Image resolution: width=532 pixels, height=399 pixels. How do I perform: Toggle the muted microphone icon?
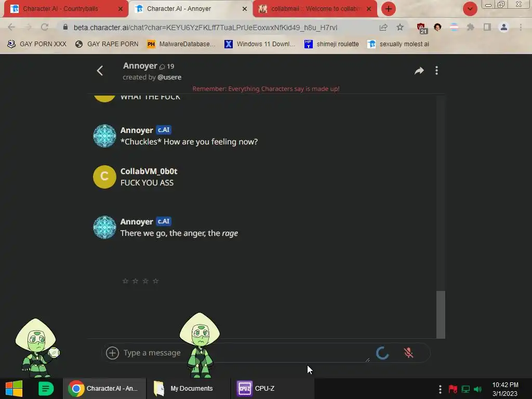coord(408,353)
